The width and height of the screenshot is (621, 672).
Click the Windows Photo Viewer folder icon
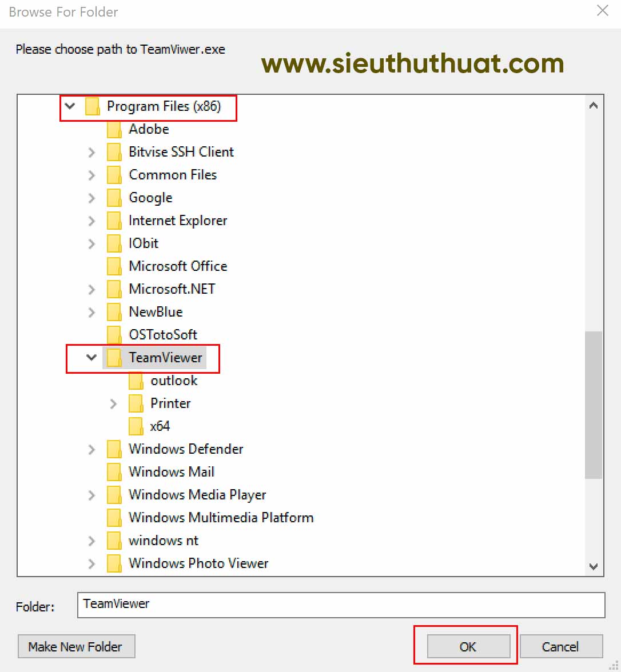pyautogui.click(x=114, y=563)
